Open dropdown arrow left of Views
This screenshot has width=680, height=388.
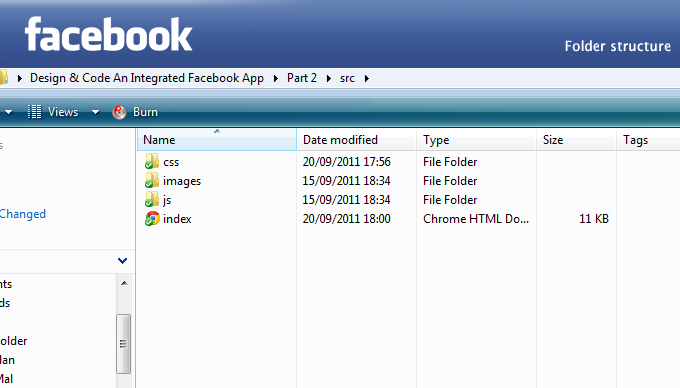pyautogui.click(x=8, y=112)
